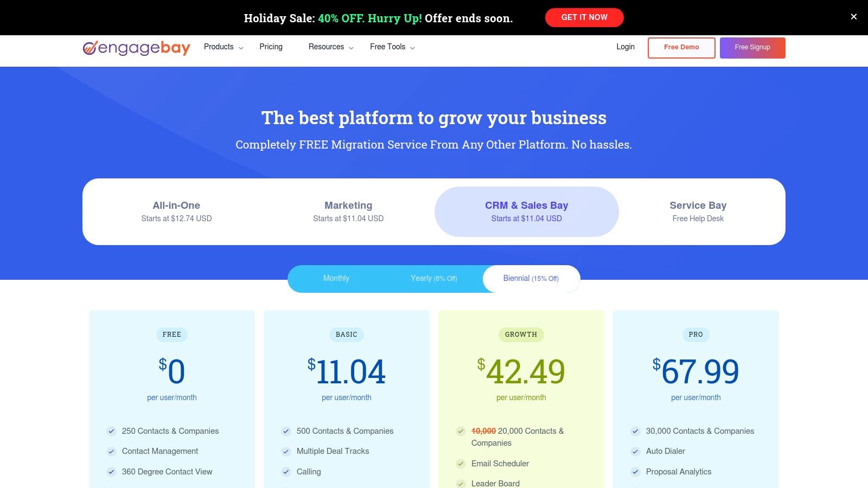
Task: Click the checkmark beside Email Scheduler
Action: pos(460,464)
